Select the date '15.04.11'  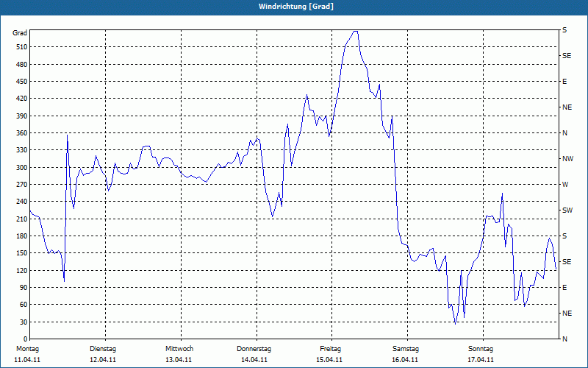tap(329, 360)
